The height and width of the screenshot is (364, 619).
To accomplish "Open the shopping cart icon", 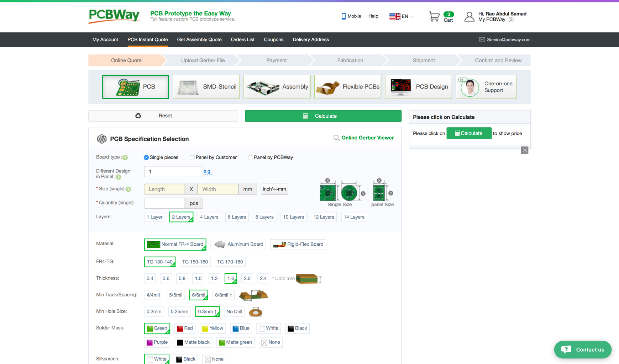I will tap(434, 17).
